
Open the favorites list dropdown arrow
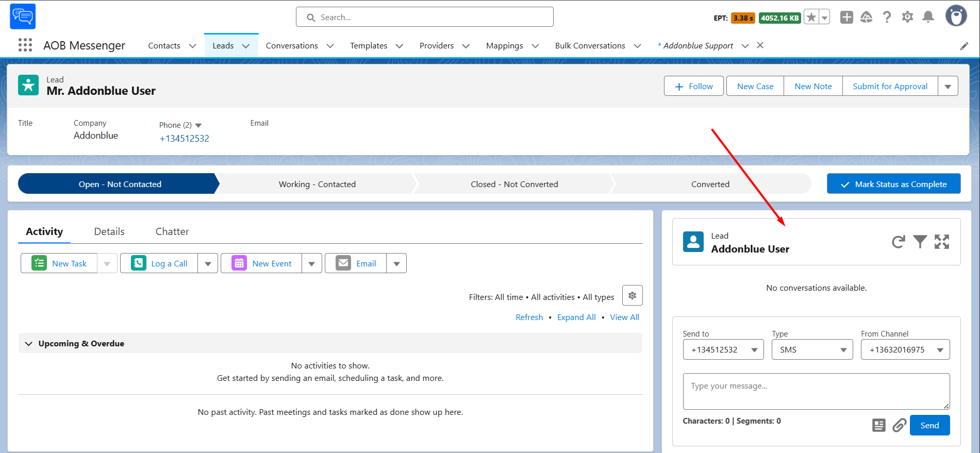coord(825,18)
